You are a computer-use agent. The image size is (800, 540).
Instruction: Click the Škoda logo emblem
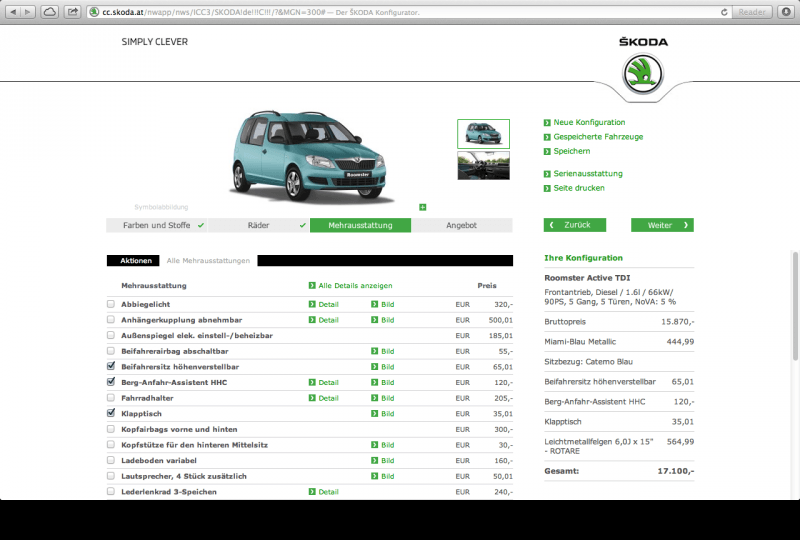(x=643, y=74)
